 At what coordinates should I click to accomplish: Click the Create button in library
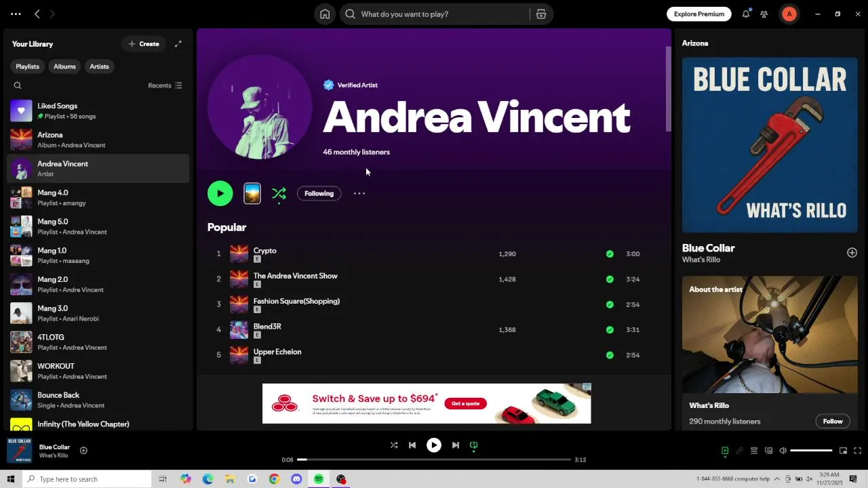144,44
